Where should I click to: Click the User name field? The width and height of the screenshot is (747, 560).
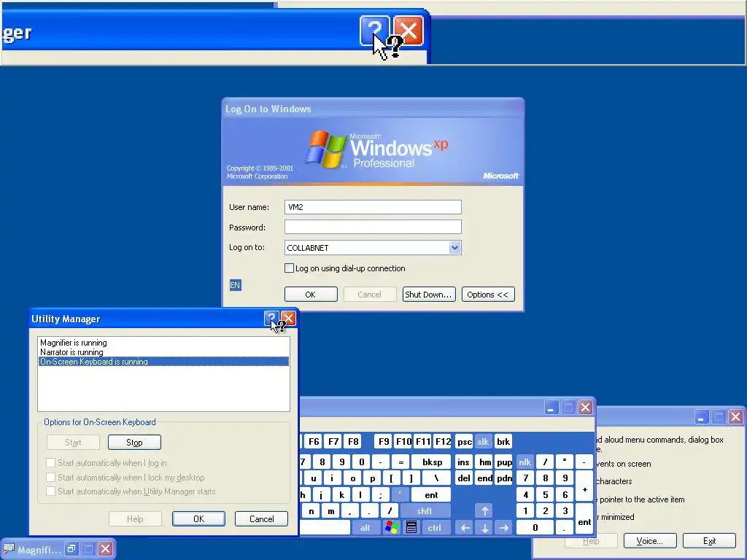[373, 207]
